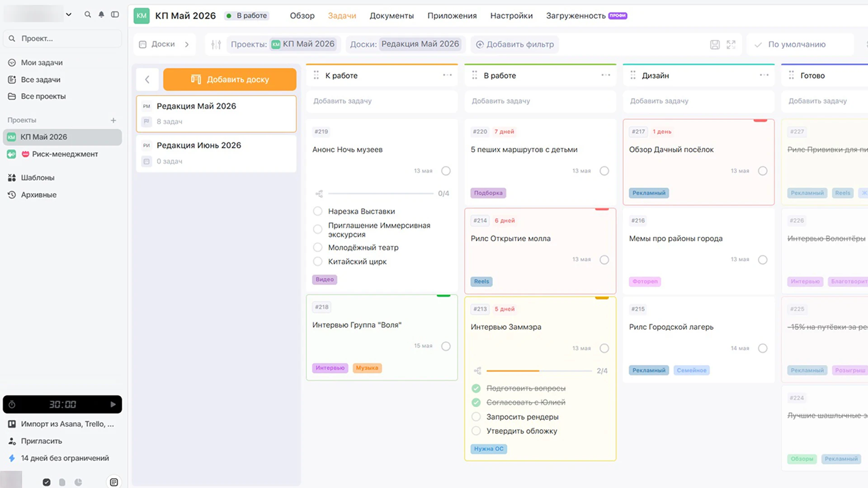Viewport: 868px width, 488px height.
Task: Mark subtask Нарезка Выставки complete
Action: [318, 211]
